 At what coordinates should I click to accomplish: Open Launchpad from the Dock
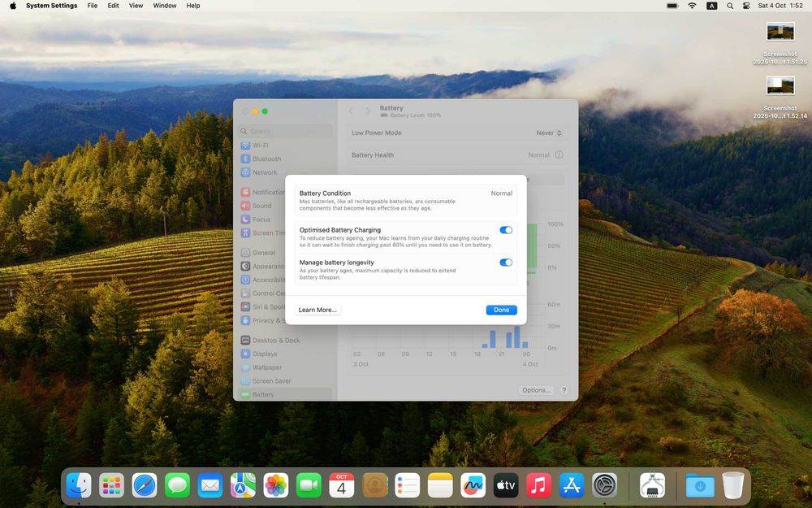tap(112, 486)
